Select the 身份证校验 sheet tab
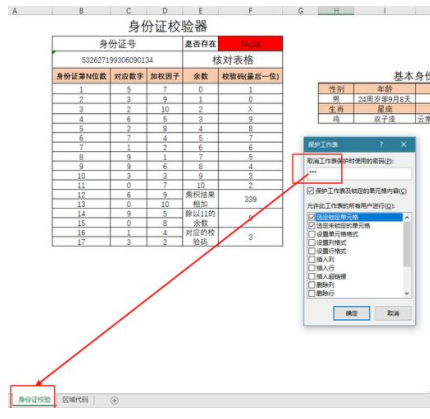 coord(34,400)
